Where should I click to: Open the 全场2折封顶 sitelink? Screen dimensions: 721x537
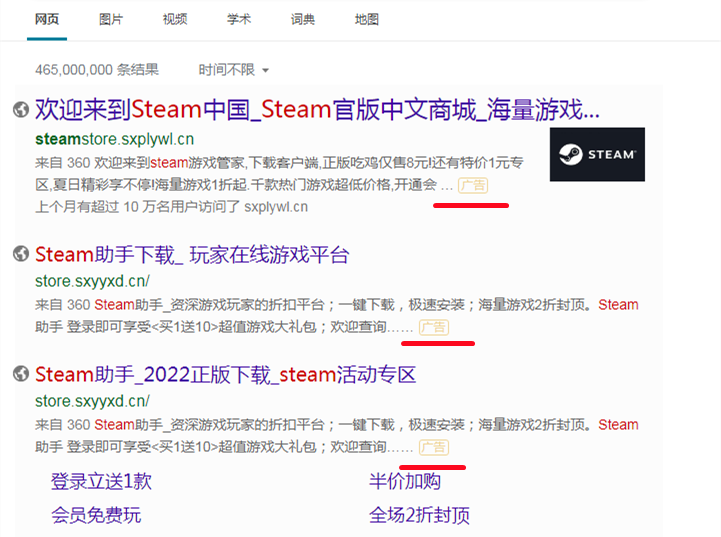(419, 516)
